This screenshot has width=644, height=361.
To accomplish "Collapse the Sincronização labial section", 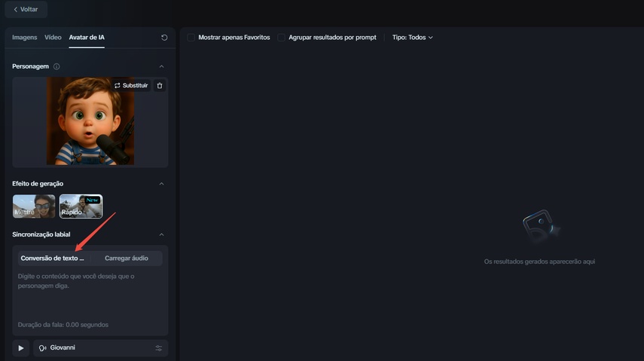I will tap(161, 234).
